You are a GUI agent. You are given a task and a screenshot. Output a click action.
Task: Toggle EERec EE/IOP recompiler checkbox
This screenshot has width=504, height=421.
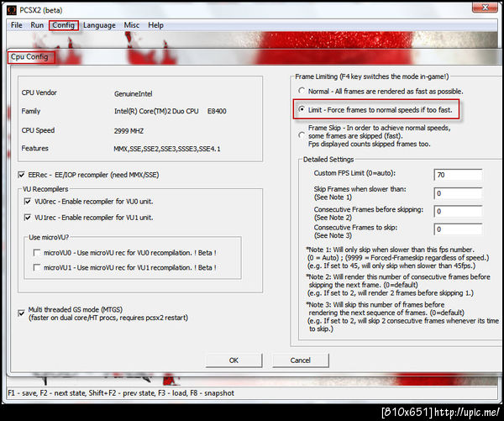[x=21, y=175]
